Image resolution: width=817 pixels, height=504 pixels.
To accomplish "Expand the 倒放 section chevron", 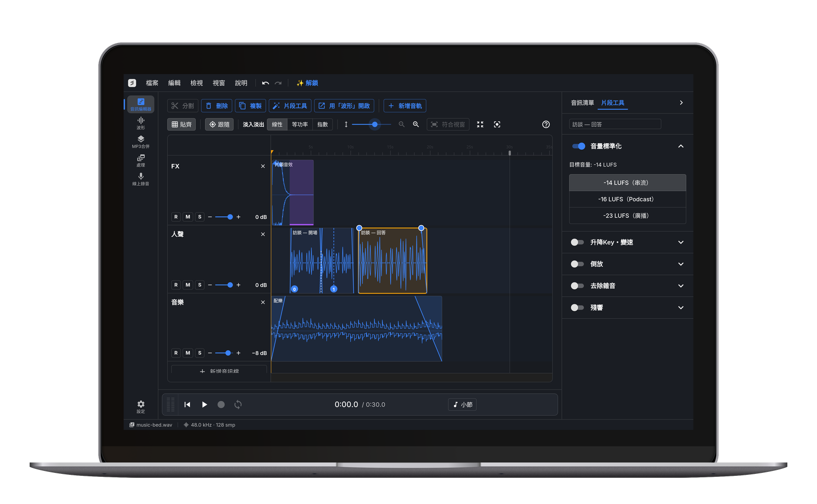I will coord(681,264).
